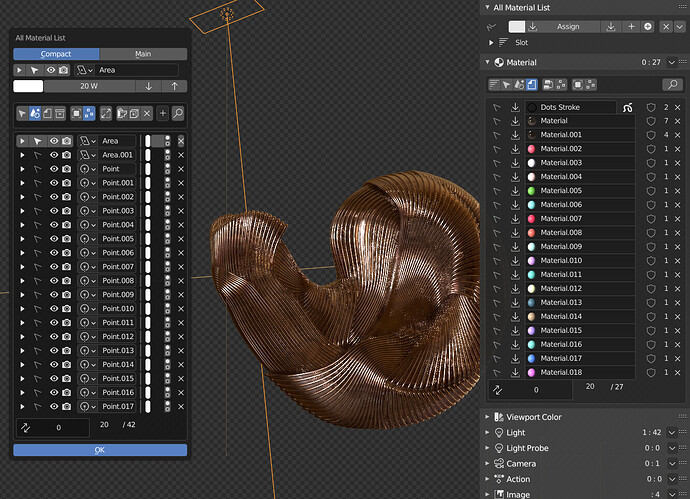Expand the Point.002 row
Screen dimensions: 690x499
(x=22, y=197)
